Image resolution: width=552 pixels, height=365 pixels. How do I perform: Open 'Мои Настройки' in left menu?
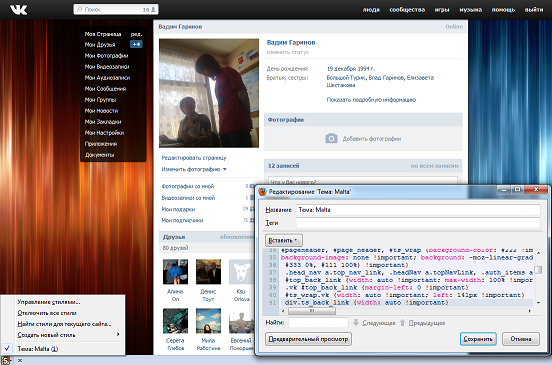pos(104,133)
